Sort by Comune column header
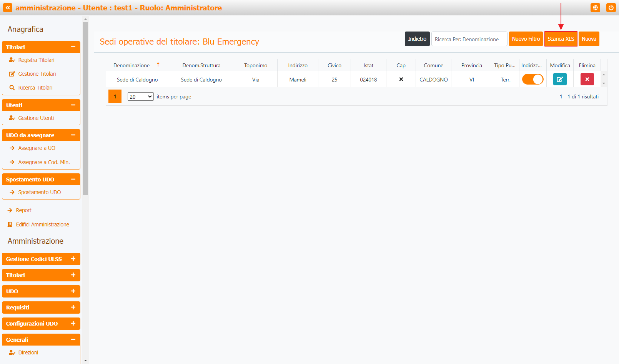Image resolution: width=619 pixels, height=364 pixels. tap(434, 65)
